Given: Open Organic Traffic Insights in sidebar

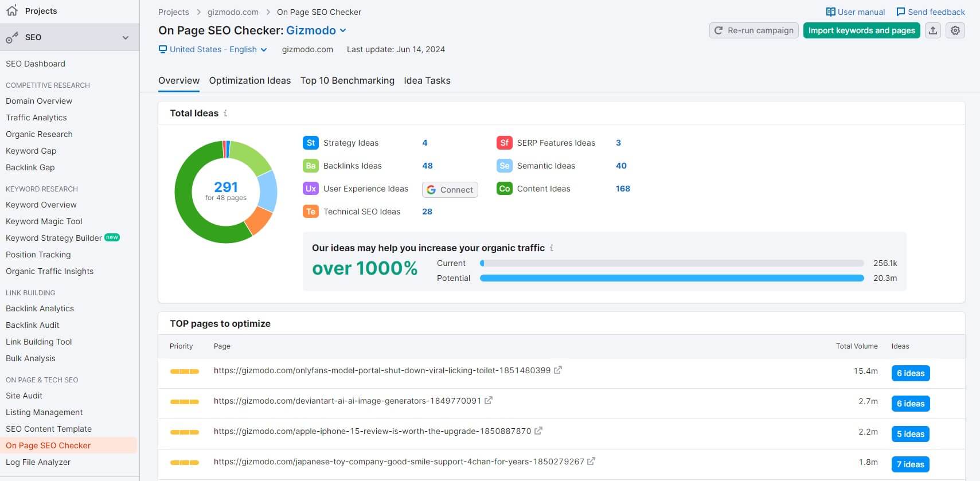Looking at the screenshot, I should (x=49, y=271).
